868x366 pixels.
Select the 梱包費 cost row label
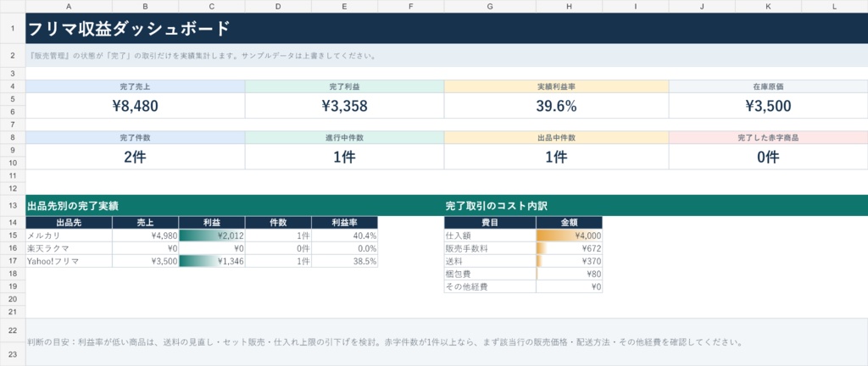click(x=490, y=274)
